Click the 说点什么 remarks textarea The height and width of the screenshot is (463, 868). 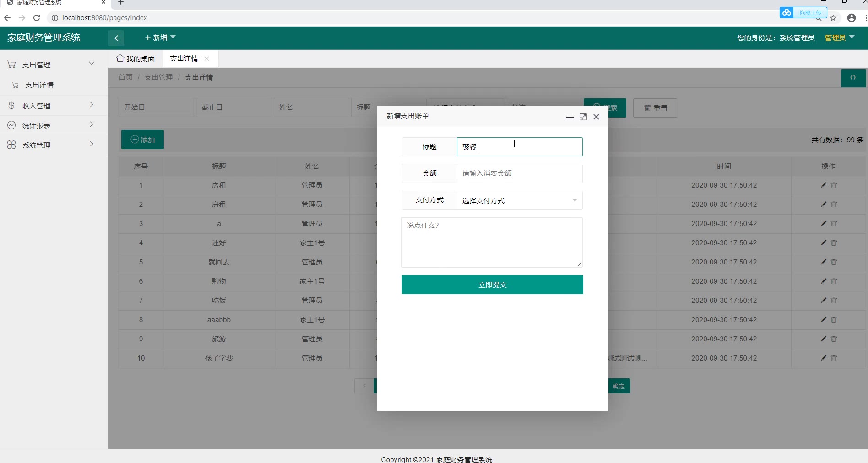[x=492, y=242]
